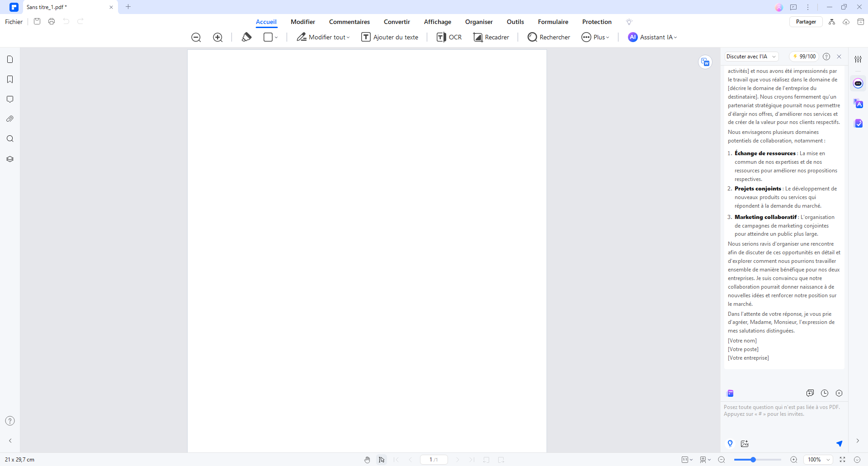The image size is (868, 466).
Task: Click the Rechercher button
Action: [x=549, y=37]
